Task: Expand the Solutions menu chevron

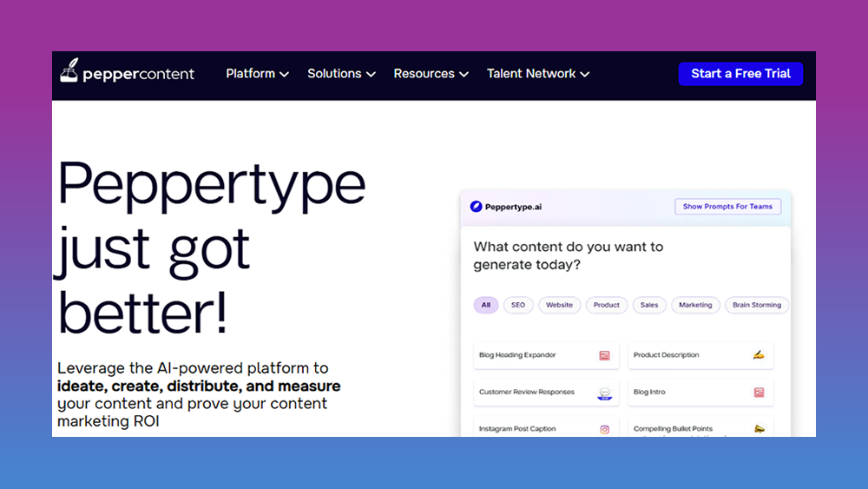Action: [x=371, y=74]
